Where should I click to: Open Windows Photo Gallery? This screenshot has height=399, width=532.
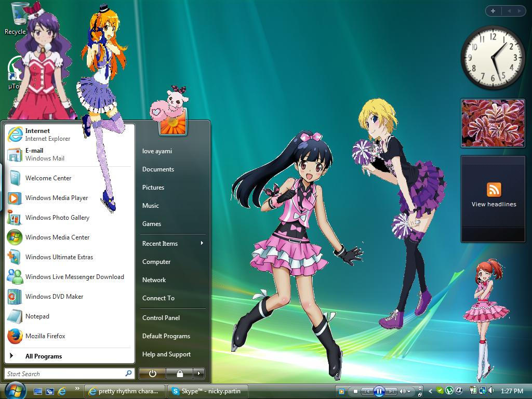pos(57,218)
